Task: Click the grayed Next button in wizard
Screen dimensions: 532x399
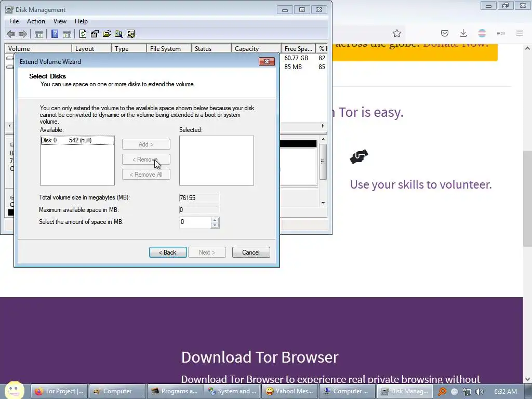Action: (207, 252)
